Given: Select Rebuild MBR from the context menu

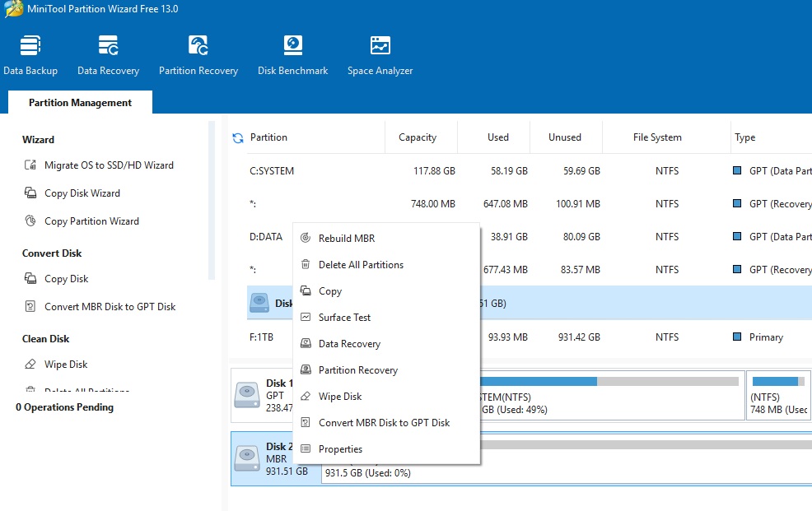Looking at the screenshot, I should coord(346,239).
